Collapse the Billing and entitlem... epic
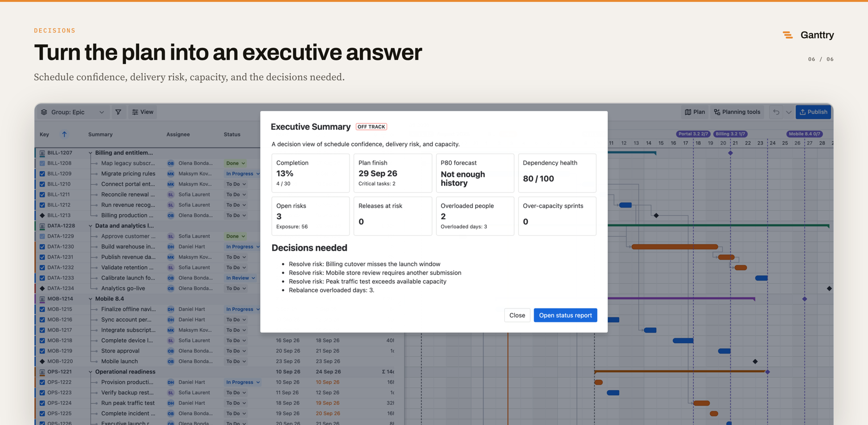 [x=90, y=153]
